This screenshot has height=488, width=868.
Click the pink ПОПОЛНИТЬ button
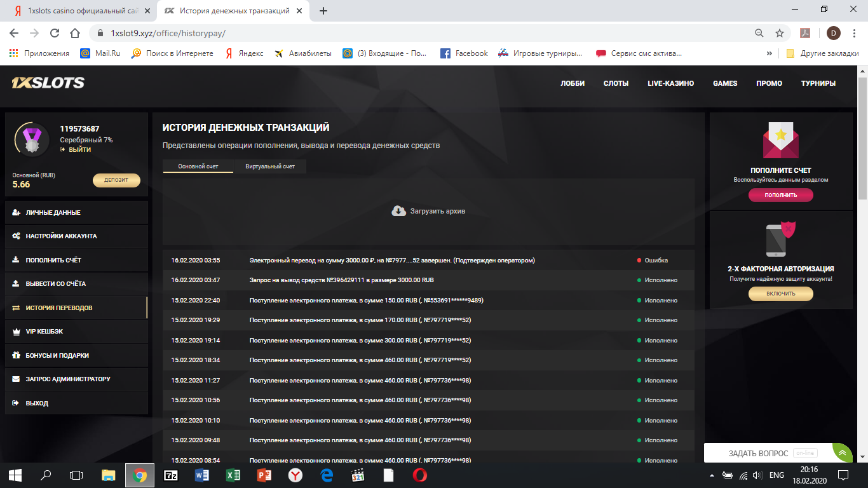click(x=781, y=195)
